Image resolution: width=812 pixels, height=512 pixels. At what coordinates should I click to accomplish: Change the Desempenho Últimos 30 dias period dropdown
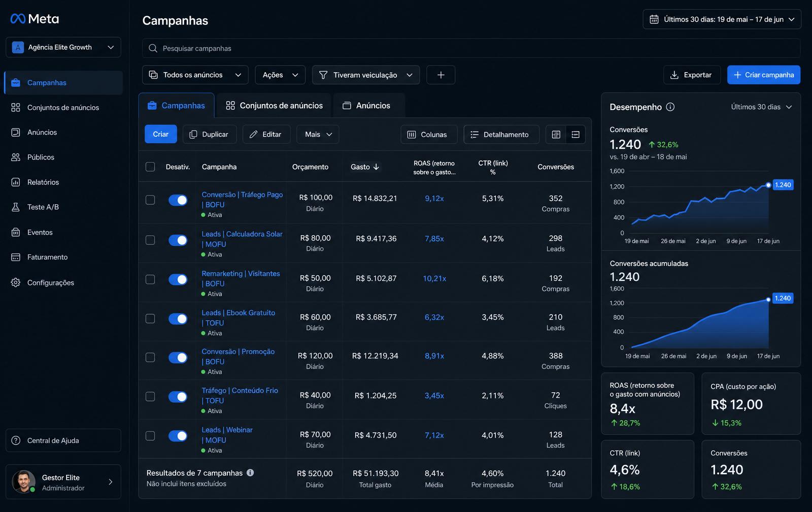pyautogui.click(x=761, y=107)
